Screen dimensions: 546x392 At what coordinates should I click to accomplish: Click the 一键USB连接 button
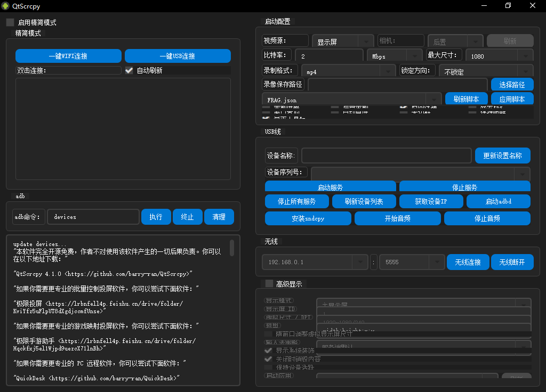tap(178, 56)
